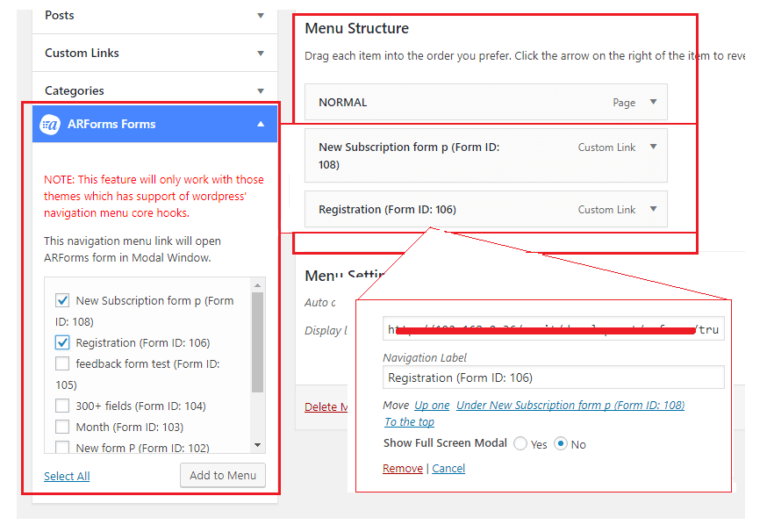Check feedback form test checkbox
This screenshot has width=767, height=532.
62,363
